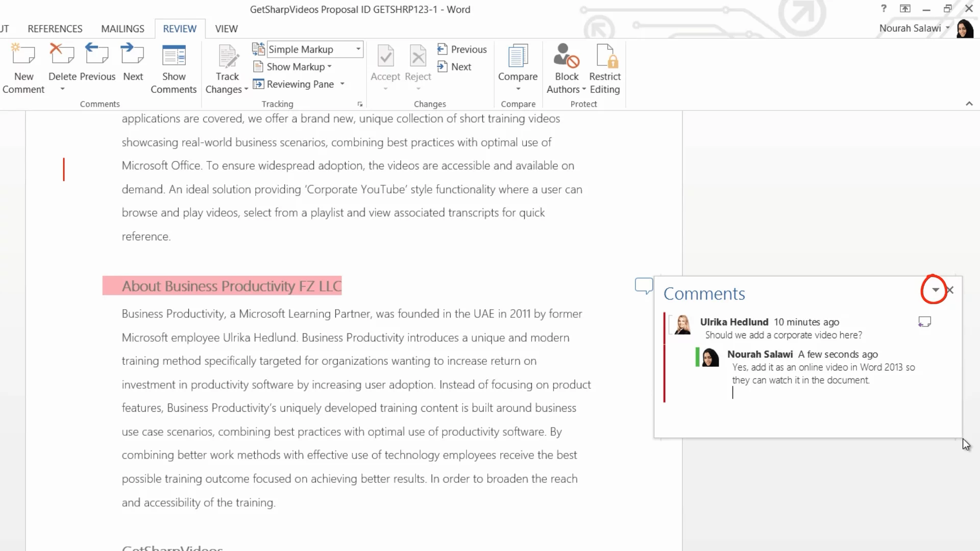Switch to the VIEW tab
The height and width of the screenshot is (551, 980).
[x=226, y=29]
